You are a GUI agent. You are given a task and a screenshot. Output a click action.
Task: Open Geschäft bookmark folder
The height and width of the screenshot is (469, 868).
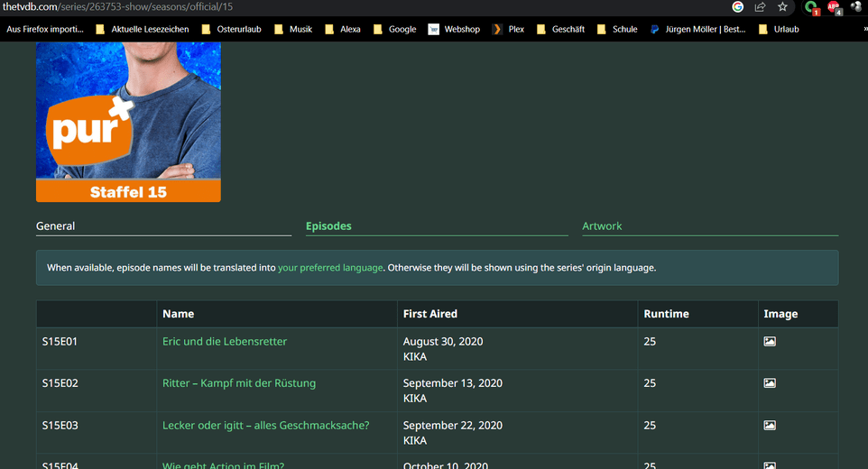(x=560, y=29)
